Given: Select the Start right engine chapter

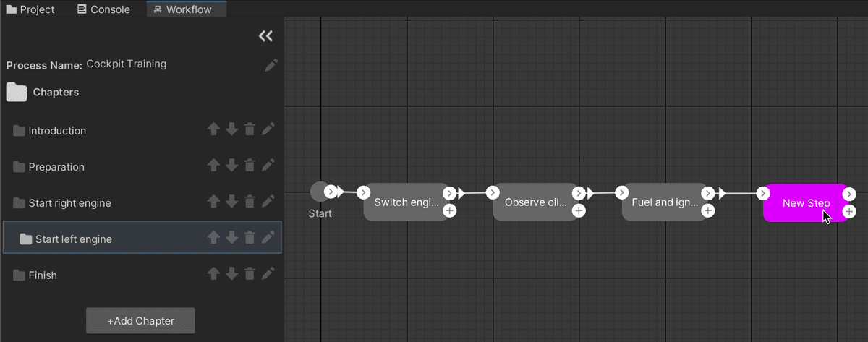Looking at the screenshot, I should click(x=69, y=203).
